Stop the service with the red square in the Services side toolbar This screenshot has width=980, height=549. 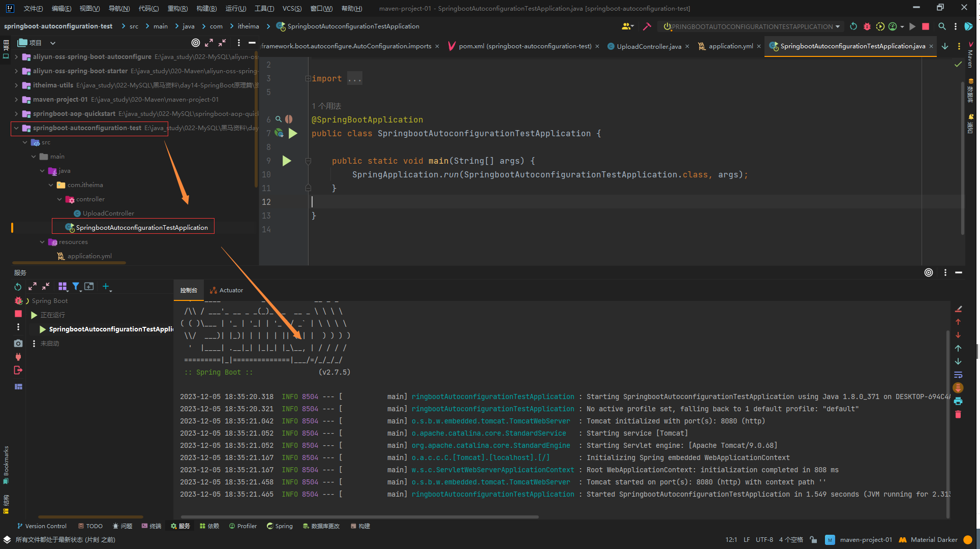point(18,314)
